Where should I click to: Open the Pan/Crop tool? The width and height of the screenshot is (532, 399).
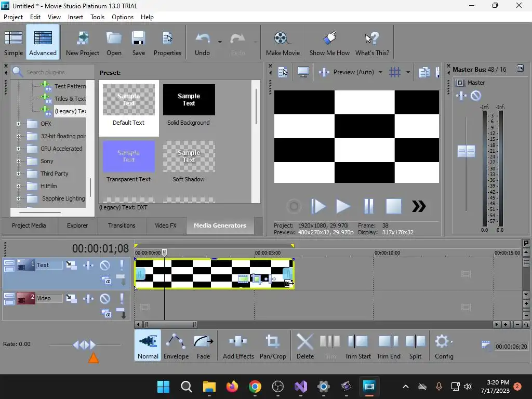273,345
